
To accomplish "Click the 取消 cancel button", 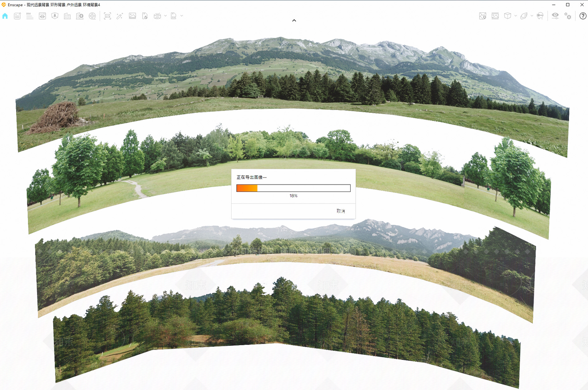I will (x=341, y=211).
